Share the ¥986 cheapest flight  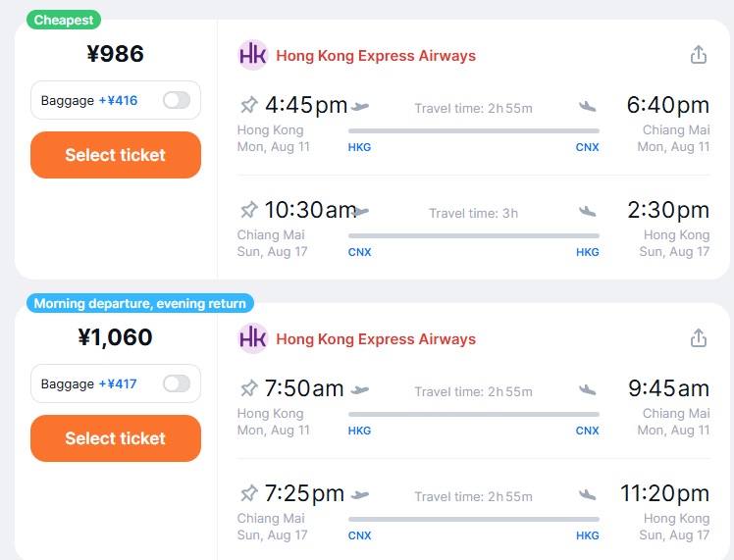pos(699,55)
